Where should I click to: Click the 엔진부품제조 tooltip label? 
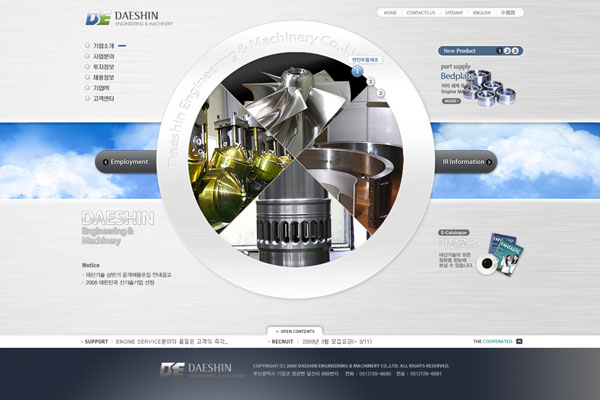click(365, 60)
